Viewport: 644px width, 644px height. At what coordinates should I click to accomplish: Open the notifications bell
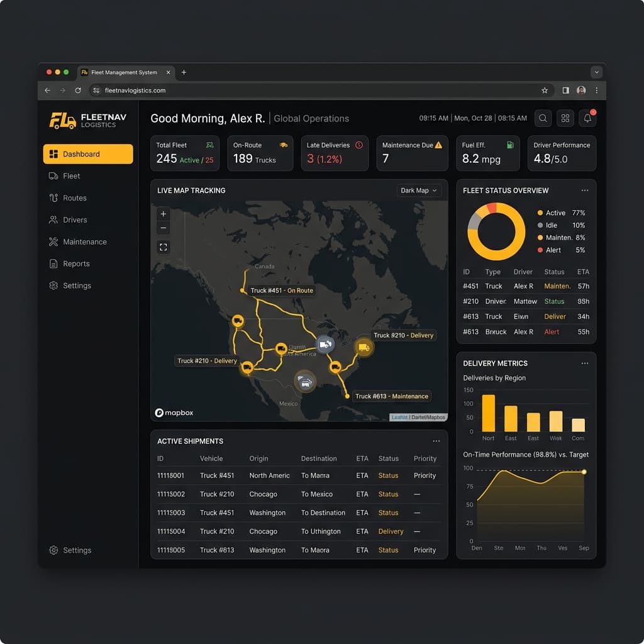coord(587,118)
